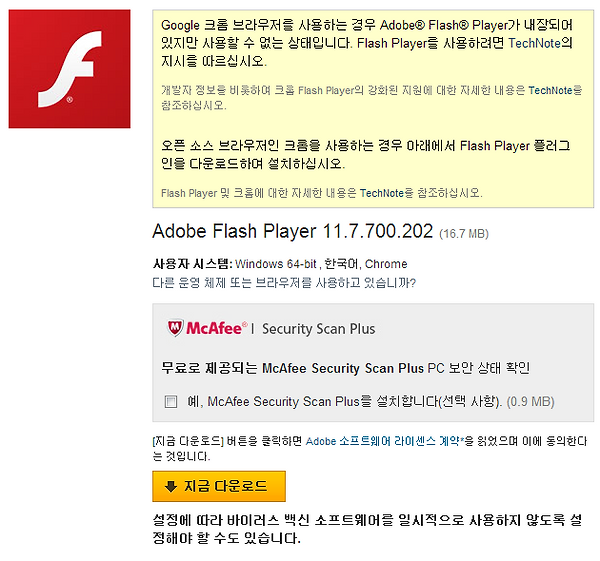Click the '예, McAfee Security Scan Plus를 설치합니다' label

[344, 401]
